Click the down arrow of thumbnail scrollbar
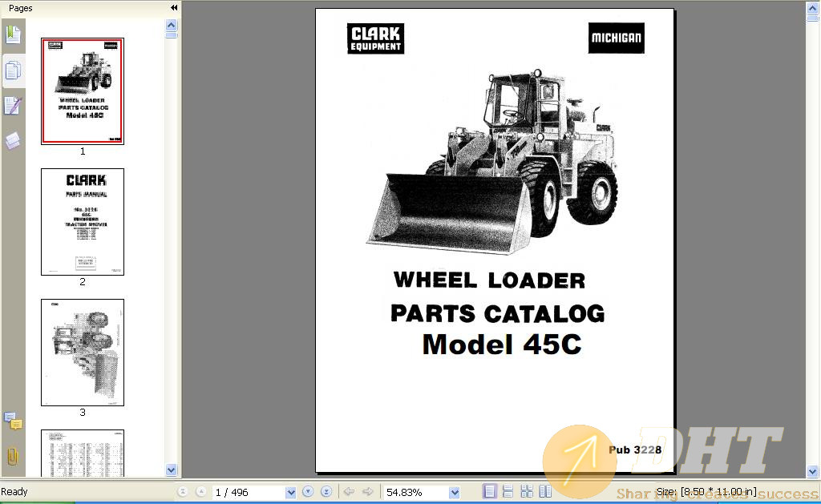Screen dimensions: 821x504 tap(172, 470)
